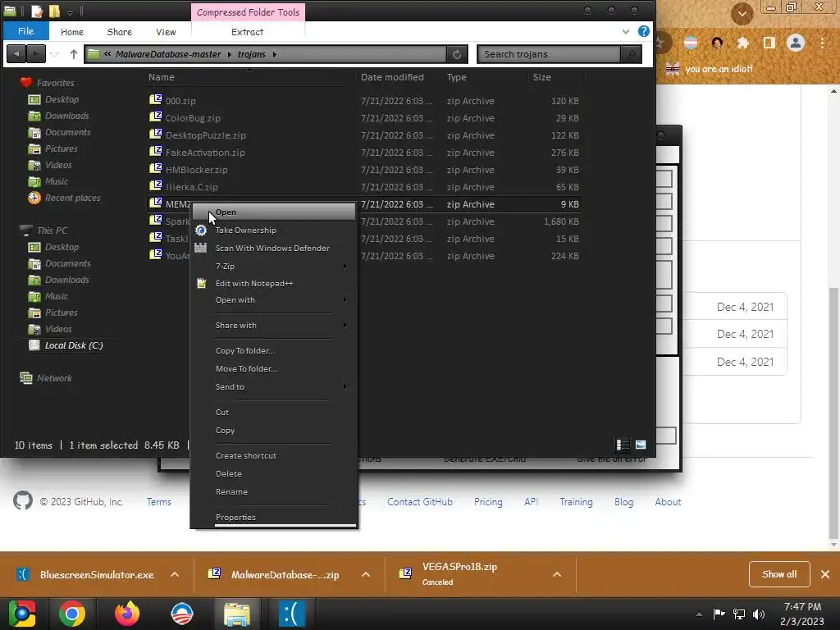The image size is (840, 630).
Task: Switch to large icons view in status bar
Action: coord(641,445)
